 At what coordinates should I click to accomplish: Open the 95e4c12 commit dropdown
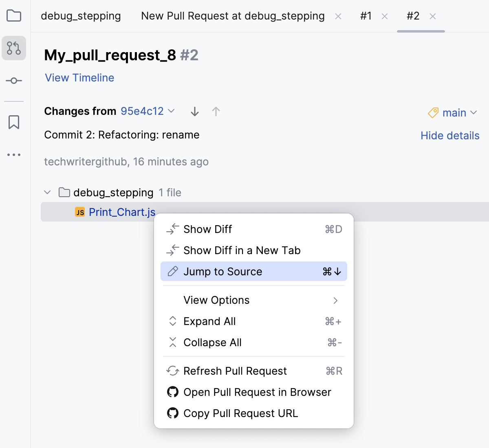pos(147,111)
